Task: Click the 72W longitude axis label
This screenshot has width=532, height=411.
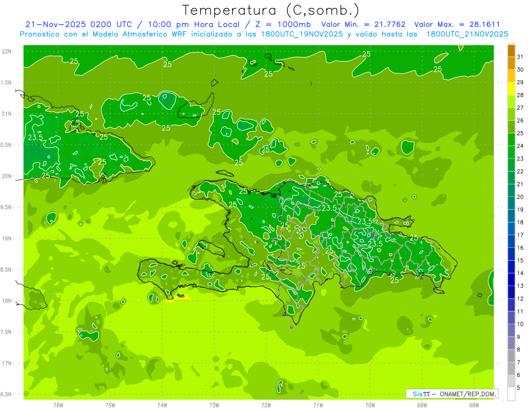Action: click(266, 405)
